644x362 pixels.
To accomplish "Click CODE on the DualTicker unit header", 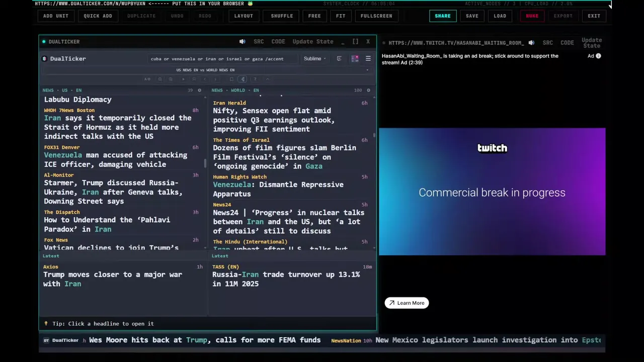I will (278, 42).
